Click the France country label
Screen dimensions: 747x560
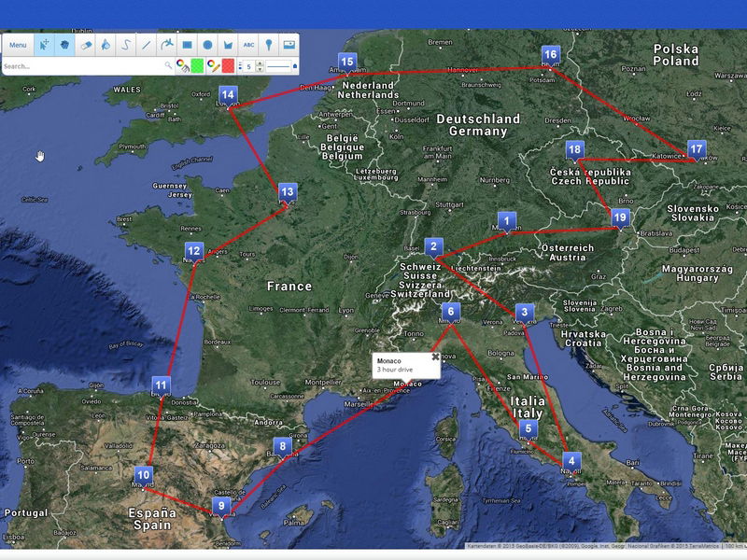[x=289, y=287]
